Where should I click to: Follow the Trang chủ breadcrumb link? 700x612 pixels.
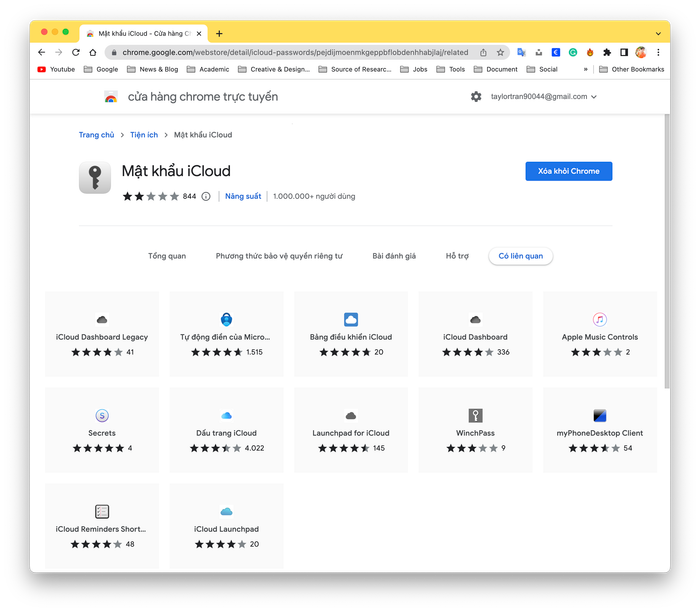click(96, 135)
